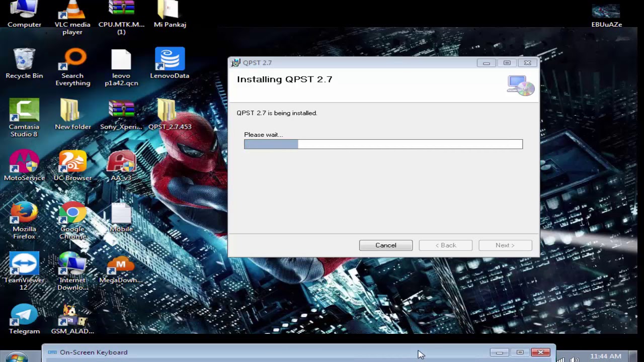Select the VLC media player shortcut
The width and height of the screenshot is (644, 362).
pos(72,18)
